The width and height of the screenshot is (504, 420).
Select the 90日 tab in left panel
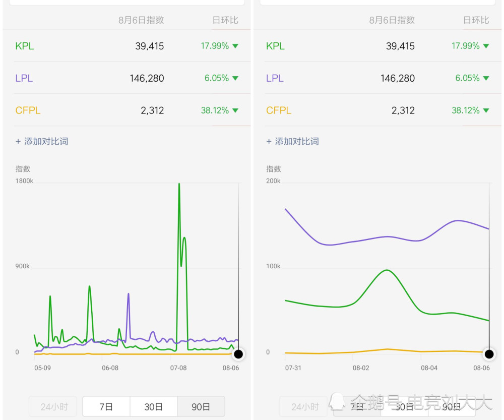click(201, 406)
